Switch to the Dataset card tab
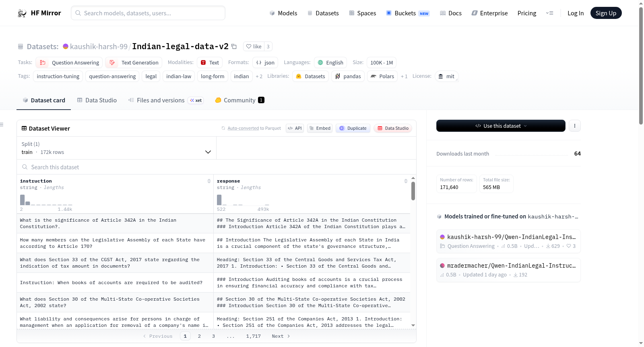 click(x=44, y=100)
